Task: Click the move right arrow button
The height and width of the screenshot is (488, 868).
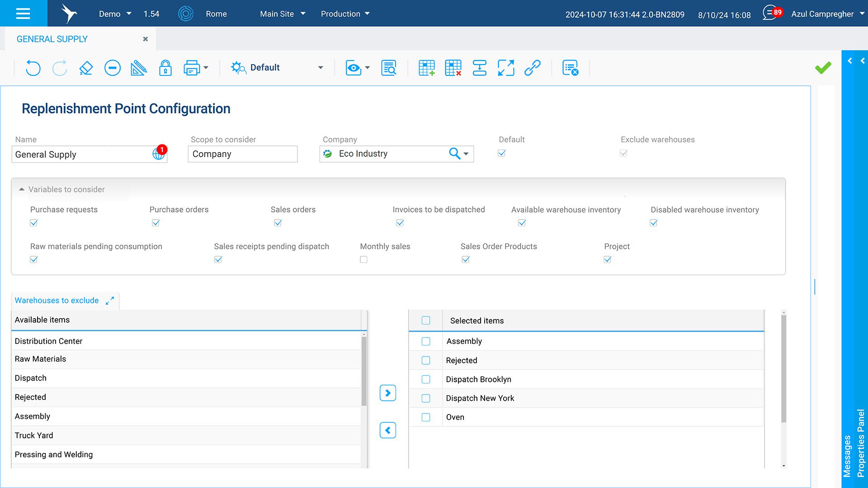Action: tap(387, 393)
